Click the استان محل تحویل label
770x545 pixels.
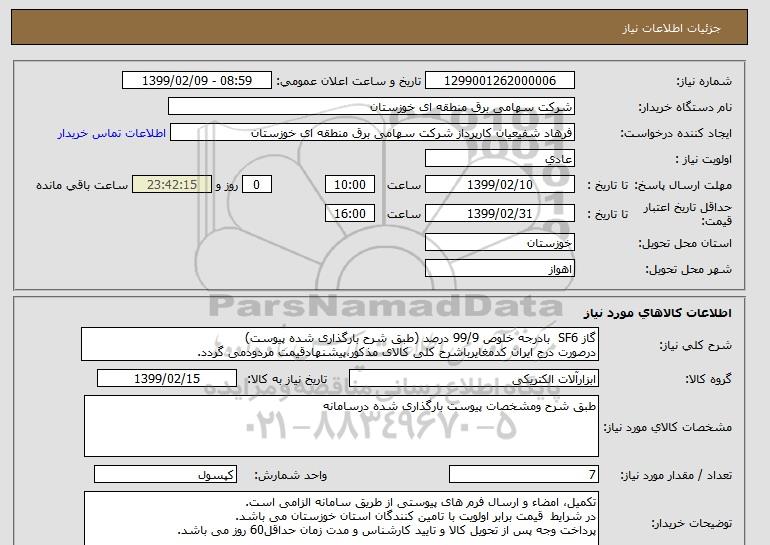[x=685, y=243]
